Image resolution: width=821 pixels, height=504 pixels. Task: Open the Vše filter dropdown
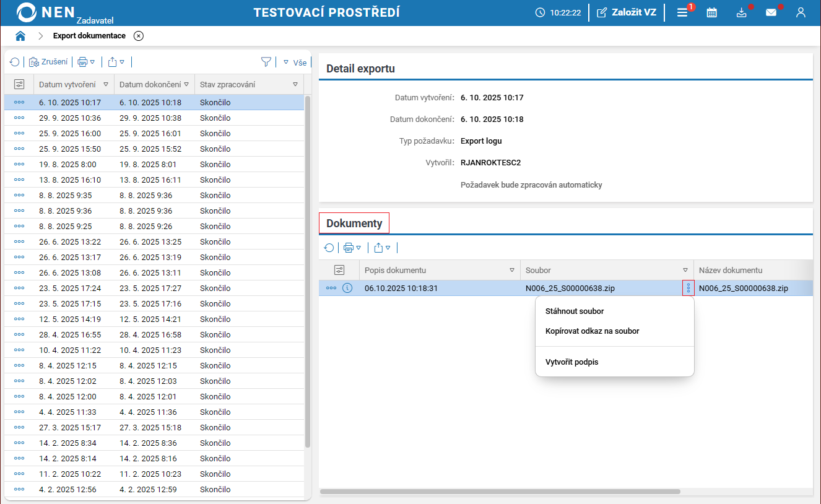coord(295,62)
